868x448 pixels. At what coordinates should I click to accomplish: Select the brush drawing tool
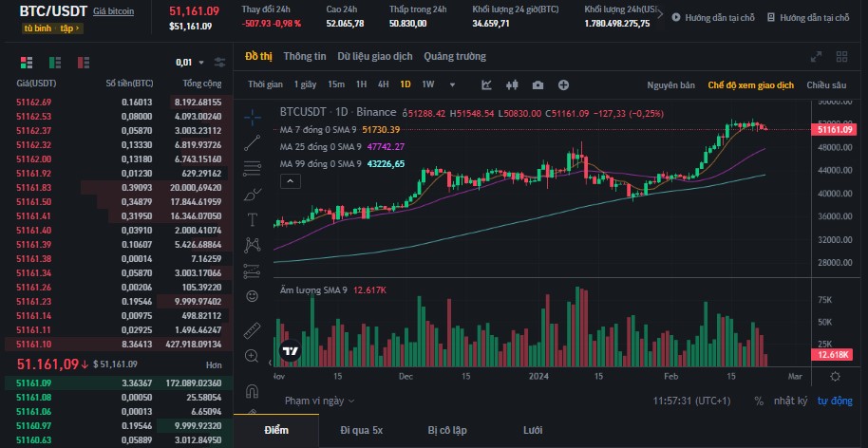(253, 195)
